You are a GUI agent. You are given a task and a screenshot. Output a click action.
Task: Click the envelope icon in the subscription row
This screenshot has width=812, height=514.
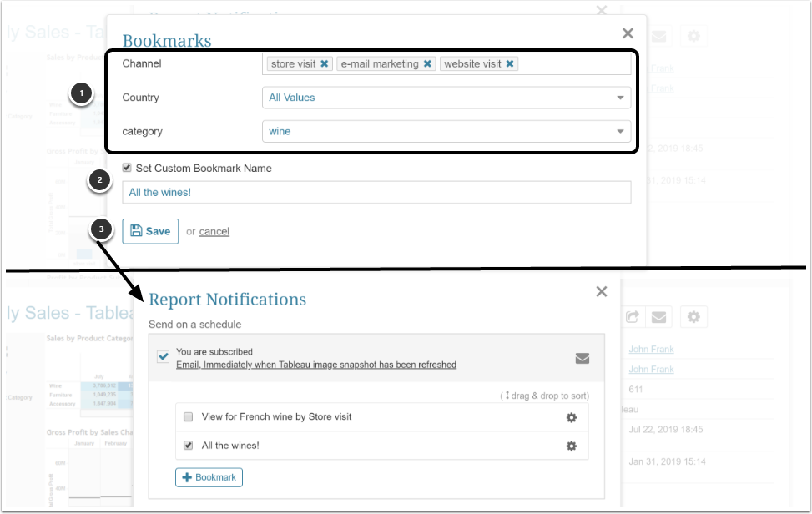[582, 358]
